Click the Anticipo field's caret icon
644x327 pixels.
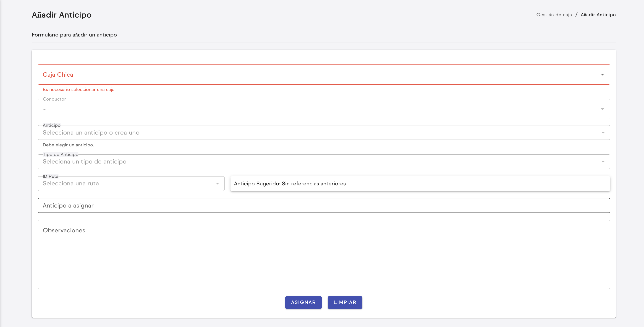point(603,133)
